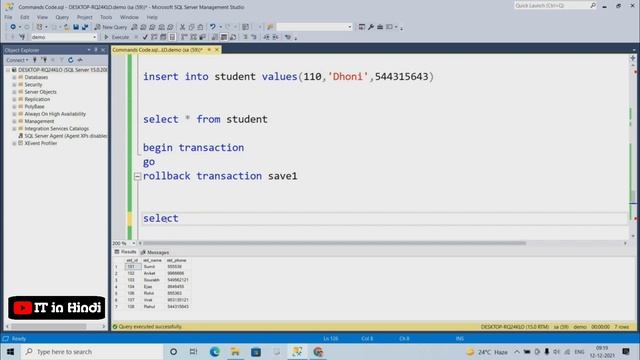The width and height of the screenshot is (640, 360).
Task: Expand the Security node
Action: pos(14,84)
